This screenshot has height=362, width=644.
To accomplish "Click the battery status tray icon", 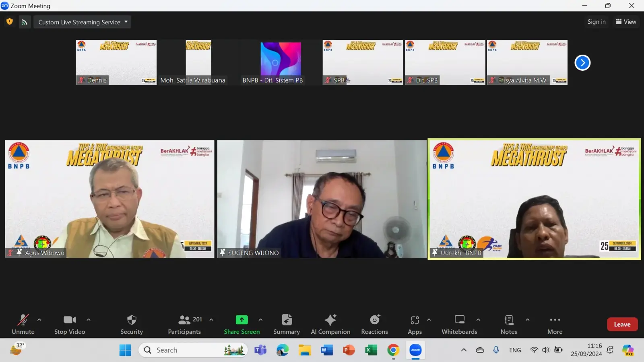I will [x=558, y=350].
